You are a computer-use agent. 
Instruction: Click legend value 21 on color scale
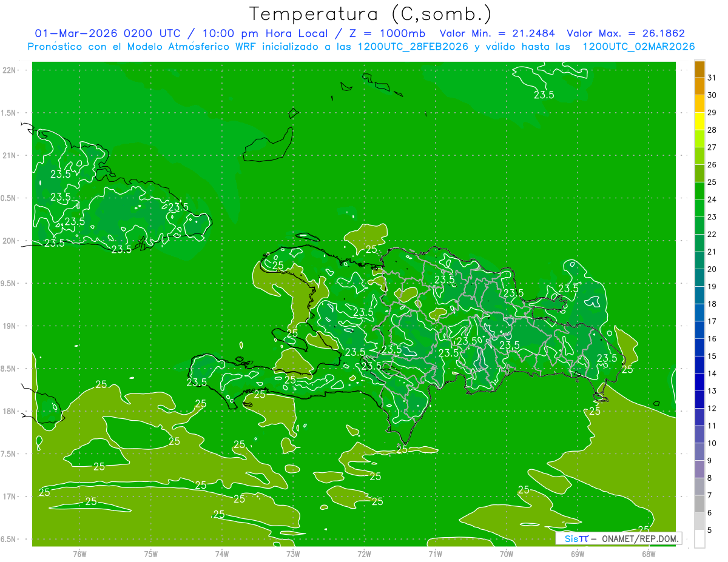point(712,252)
